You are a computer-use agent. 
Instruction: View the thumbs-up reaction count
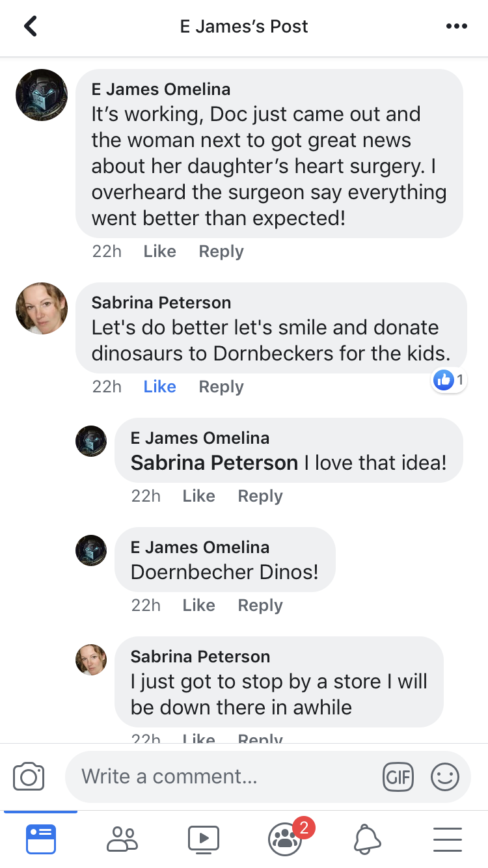click(x=449, y=381)
